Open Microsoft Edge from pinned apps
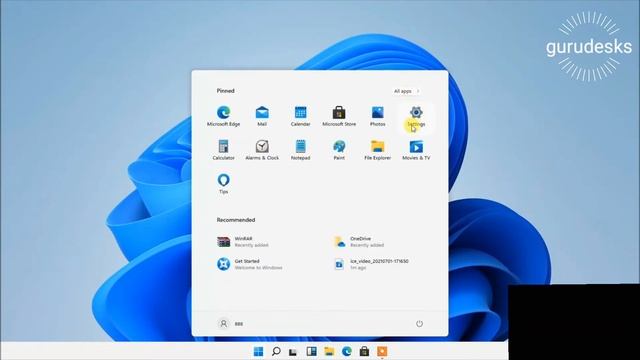Screen dimensions: 640x360 [x=223, y=116]
